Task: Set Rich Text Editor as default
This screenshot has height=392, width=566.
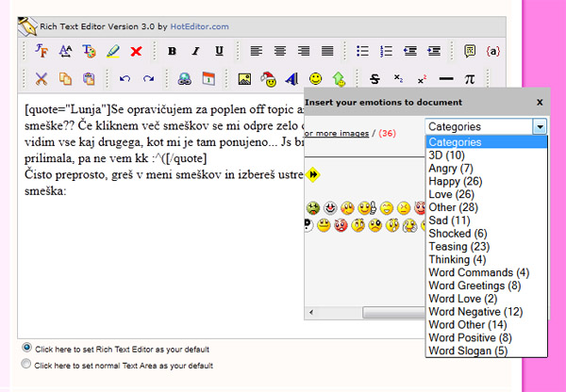Action: pyautogui.click(x=26, y=347)
